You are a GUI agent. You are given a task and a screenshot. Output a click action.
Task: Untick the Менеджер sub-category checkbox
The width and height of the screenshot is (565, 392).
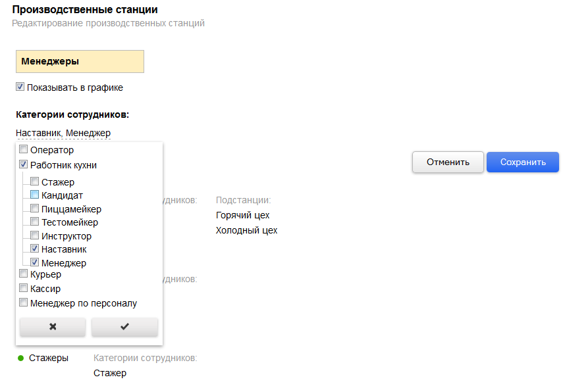[x=35, y=262]
